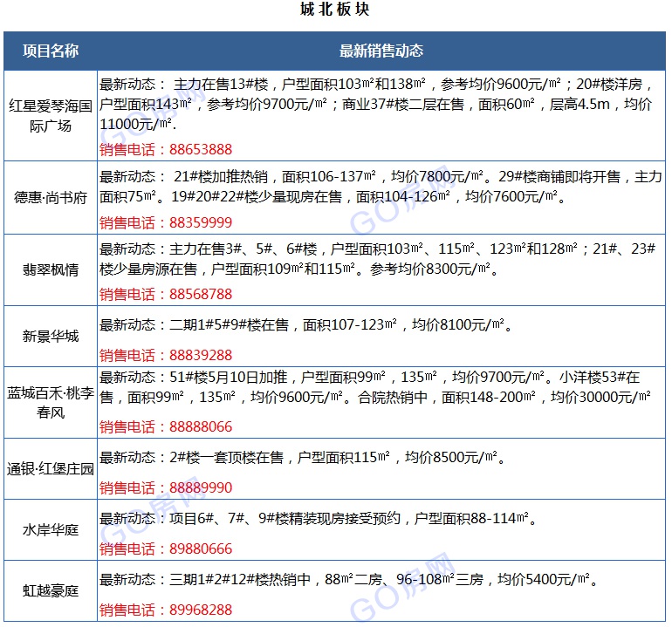Select project name 水岸华庭
This screenshot has height=627, width=672.
pos(51,530)
